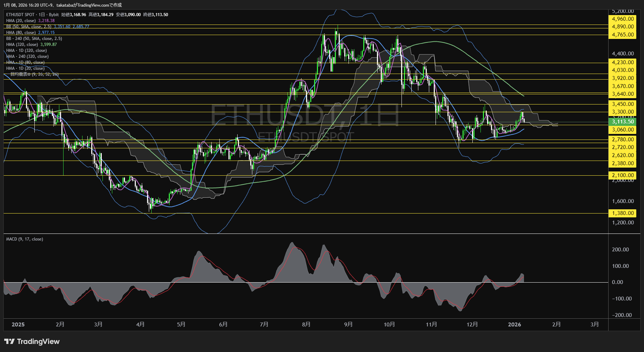Viewport: 644px width, 352px height.
Task: Select the 2,100.00 yellow price label
Action: (x=623, y=175)
